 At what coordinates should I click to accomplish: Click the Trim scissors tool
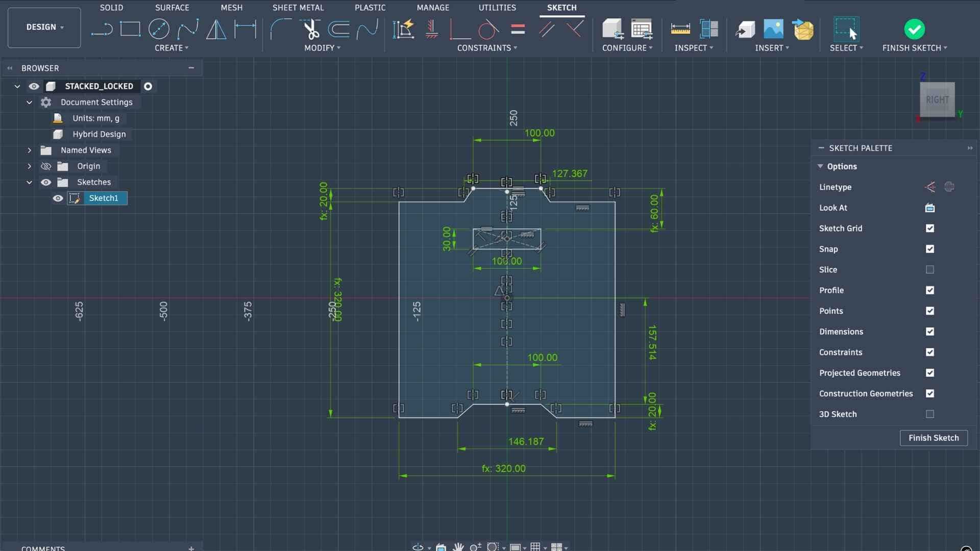pos(311,29)
